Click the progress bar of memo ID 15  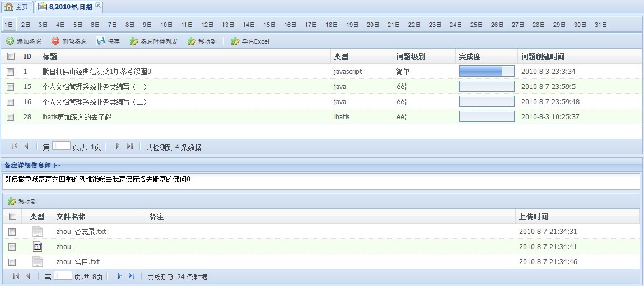(487, 86)
